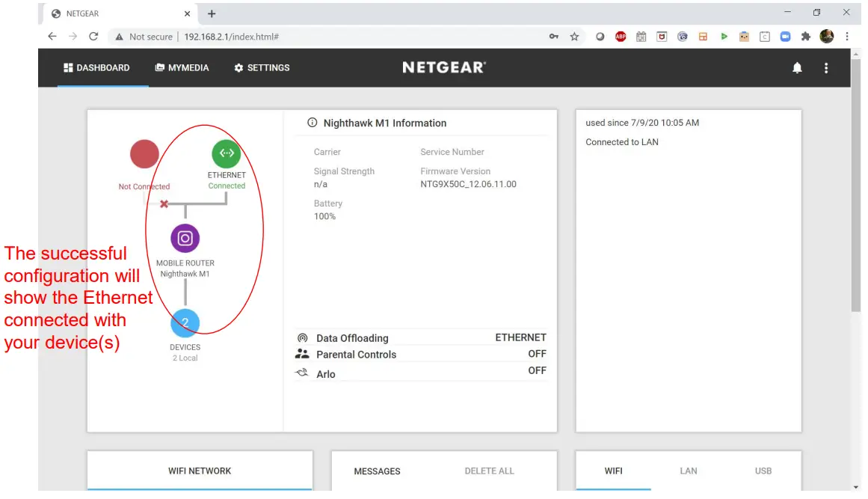Open the Mobile Router Nighthawk M1 icon

[185, 239]
